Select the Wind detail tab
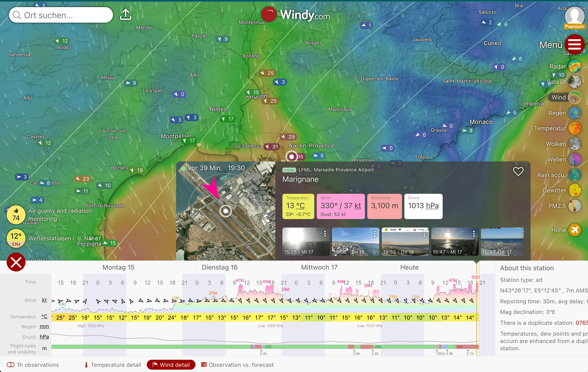The height and width of the screenshot is (372, 588). point(171,365)
